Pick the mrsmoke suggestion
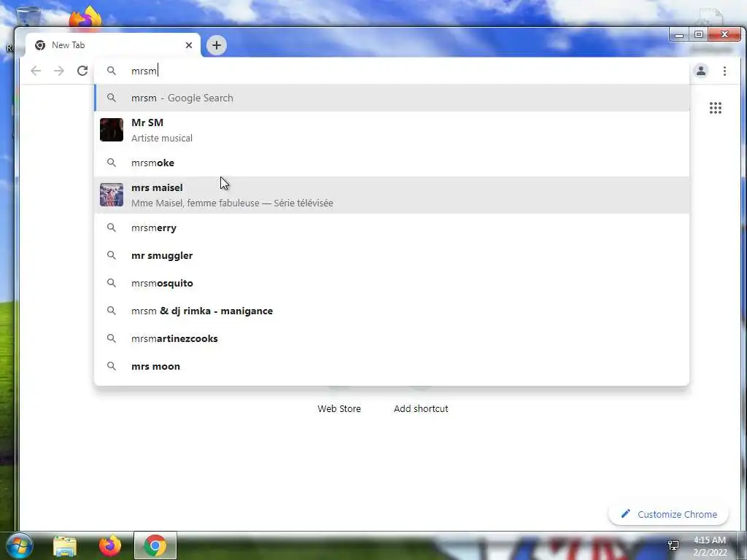This screenshot has width=747, height=560. 392,163
